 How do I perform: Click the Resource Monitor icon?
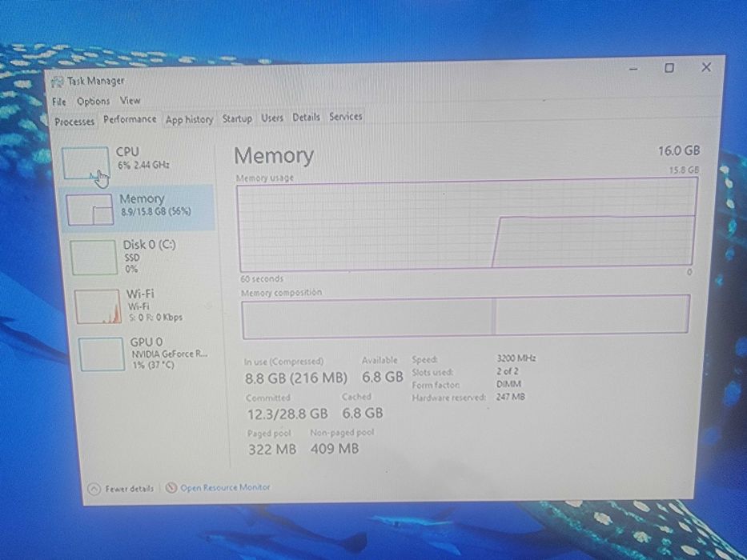[x=171, y=488]
